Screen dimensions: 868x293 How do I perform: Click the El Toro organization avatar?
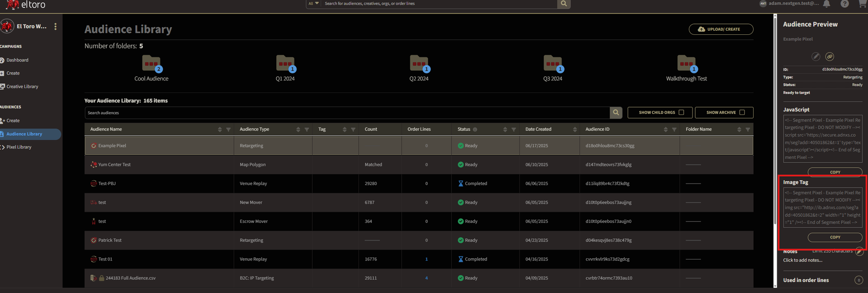pyautogui.click(x=7, y=26)
